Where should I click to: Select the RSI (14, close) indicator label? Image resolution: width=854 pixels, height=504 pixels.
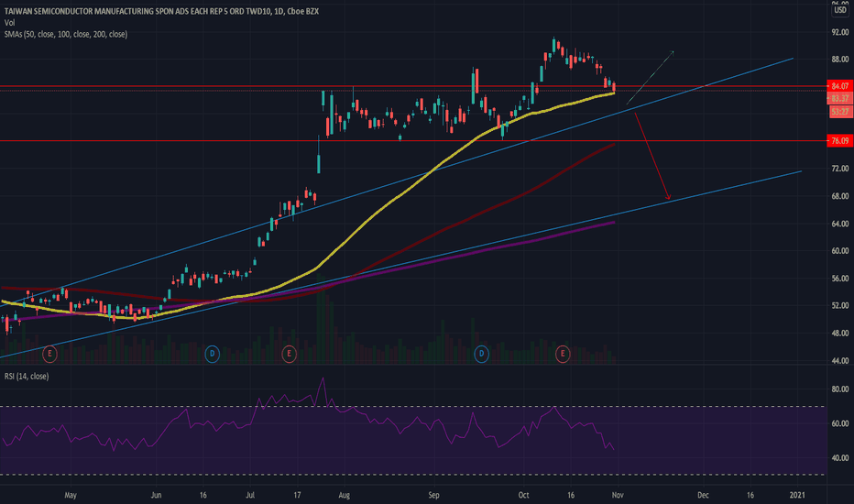(x=27, y=376)
